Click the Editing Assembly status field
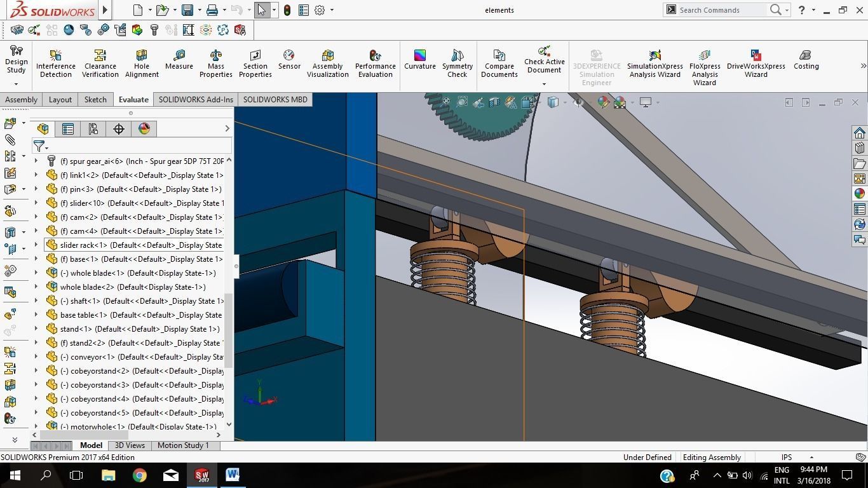The image size is (868, 488). click(x=712, y=457)
